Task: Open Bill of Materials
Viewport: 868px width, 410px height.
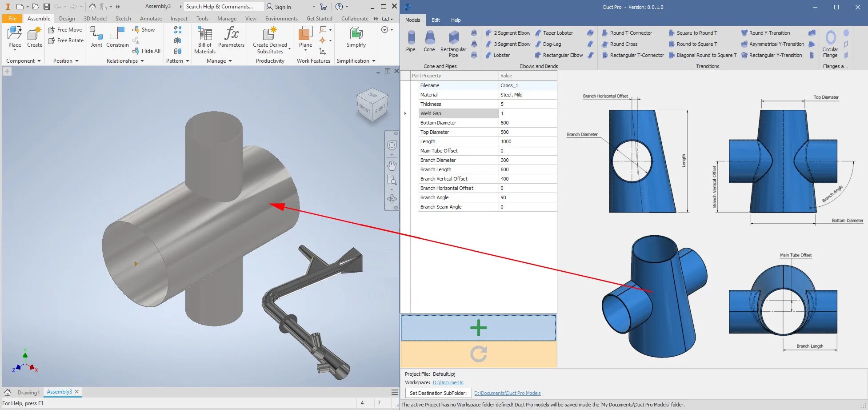Action: 205,40
